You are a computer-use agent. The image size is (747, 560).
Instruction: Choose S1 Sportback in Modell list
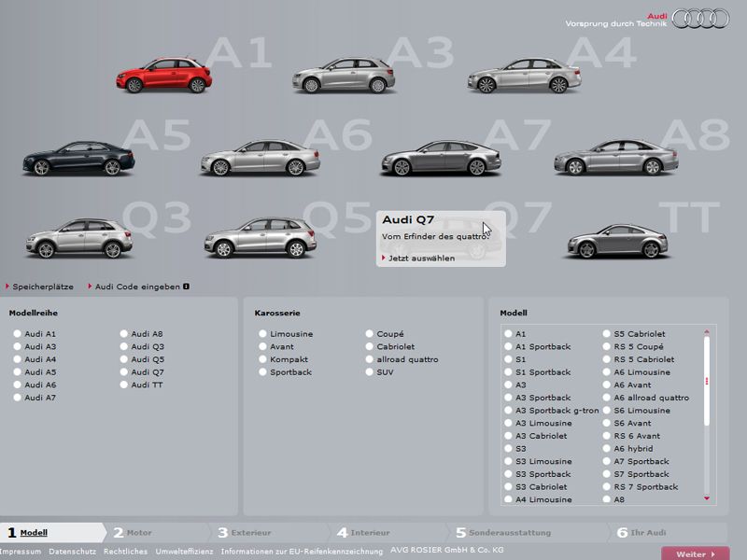508,371
